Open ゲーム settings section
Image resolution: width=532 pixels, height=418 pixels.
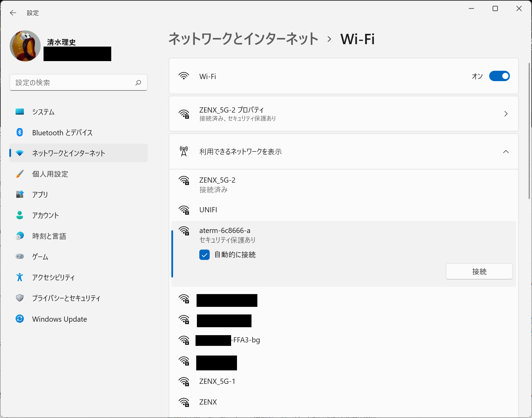click(x=79, y=256)
